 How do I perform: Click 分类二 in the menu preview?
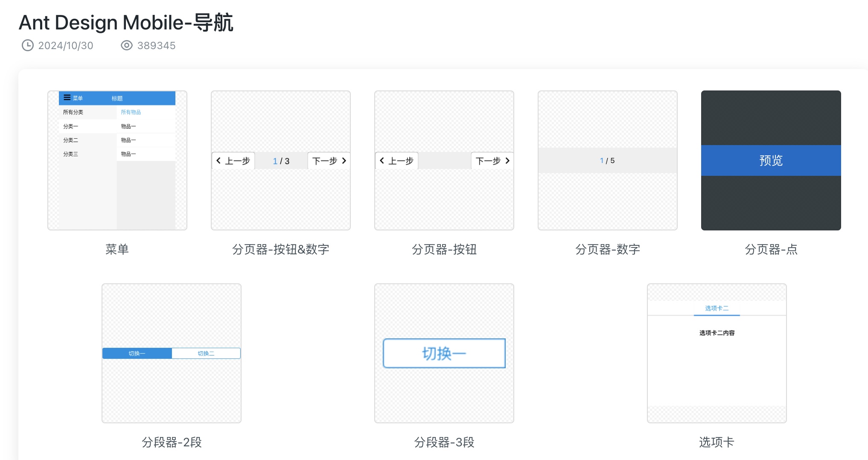(x=70, y=140)
